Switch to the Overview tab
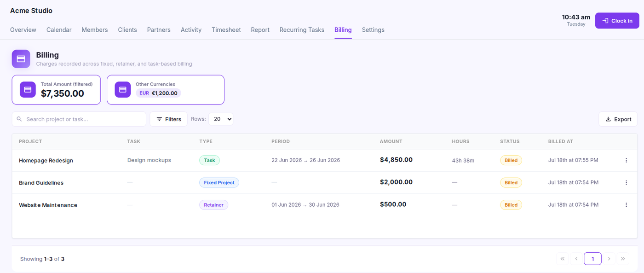Screen dimensions: 644x273 click(x=23, y=30)
